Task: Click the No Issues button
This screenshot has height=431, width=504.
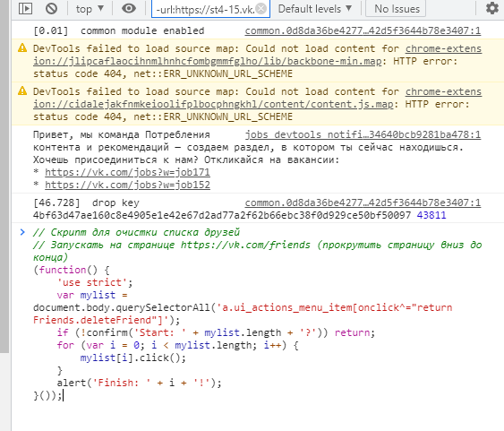Action: (397, 9)
